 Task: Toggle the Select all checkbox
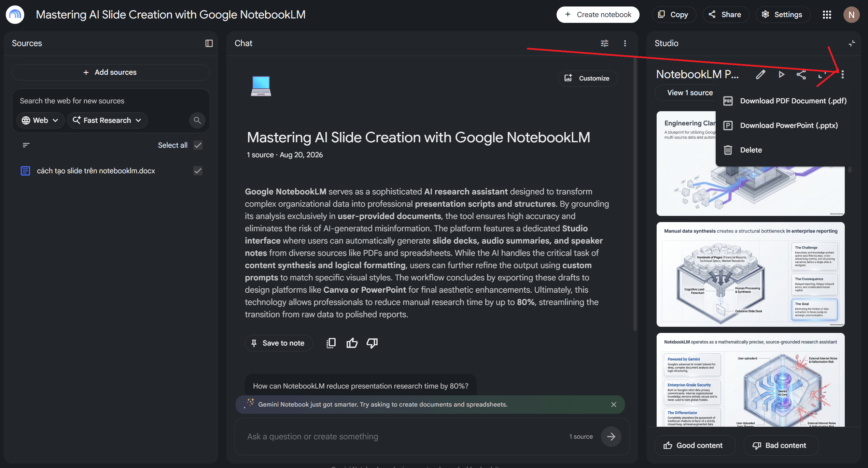[198, 145]
